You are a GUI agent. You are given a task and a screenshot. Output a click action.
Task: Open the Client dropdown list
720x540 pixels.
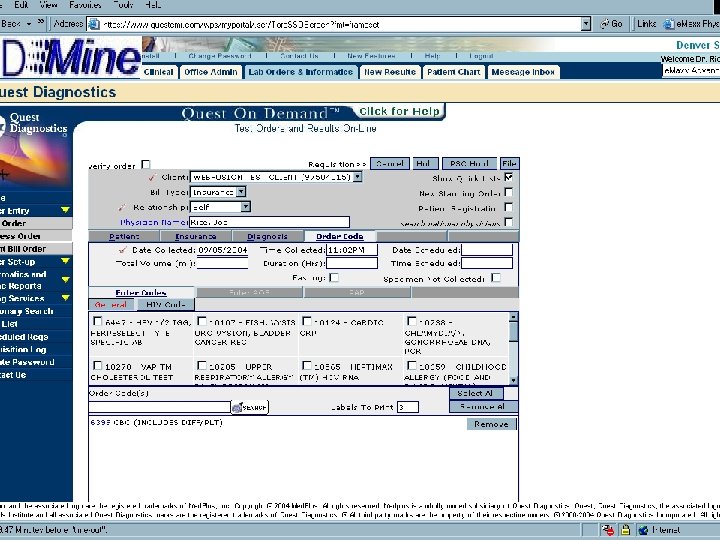357,177
